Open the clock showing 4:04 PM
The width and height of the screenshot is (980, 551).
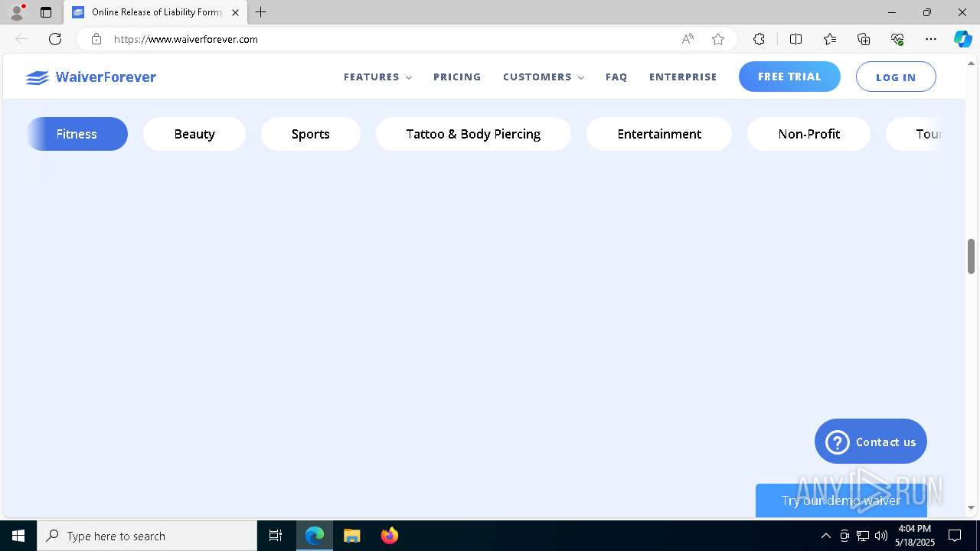[x=915, y=536]
